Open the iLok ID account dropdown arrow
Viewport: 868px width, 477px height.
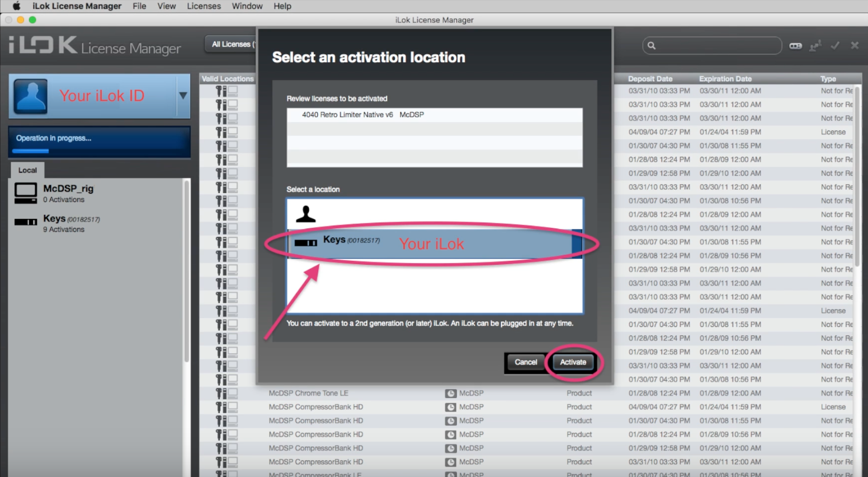tap(183, 96)
